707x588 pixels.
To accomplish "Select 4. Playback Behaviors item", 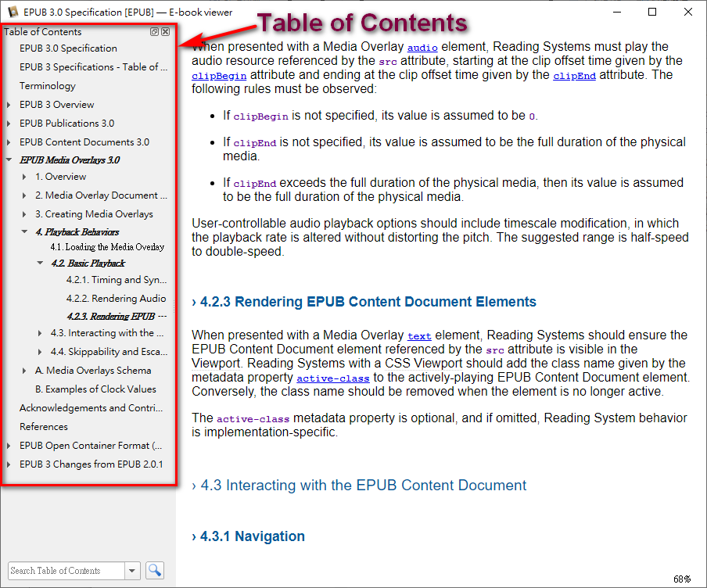I will click(x=77, y=231).
